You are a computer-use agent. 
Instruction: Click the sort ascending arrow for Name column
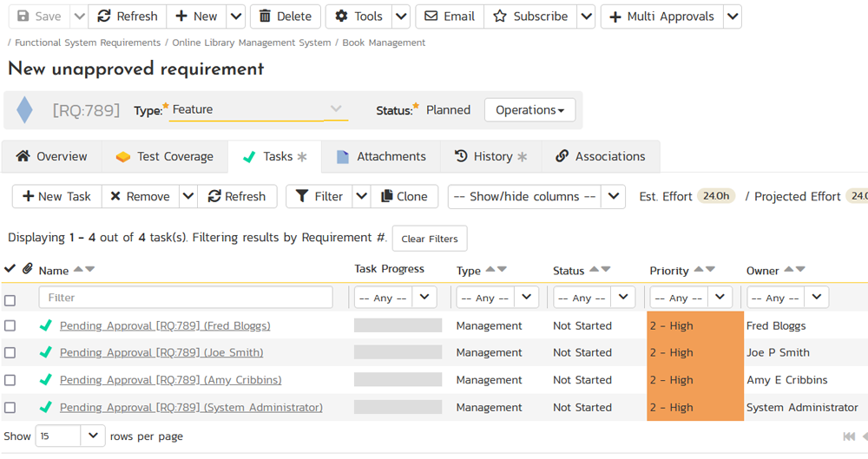pos(78,270)
